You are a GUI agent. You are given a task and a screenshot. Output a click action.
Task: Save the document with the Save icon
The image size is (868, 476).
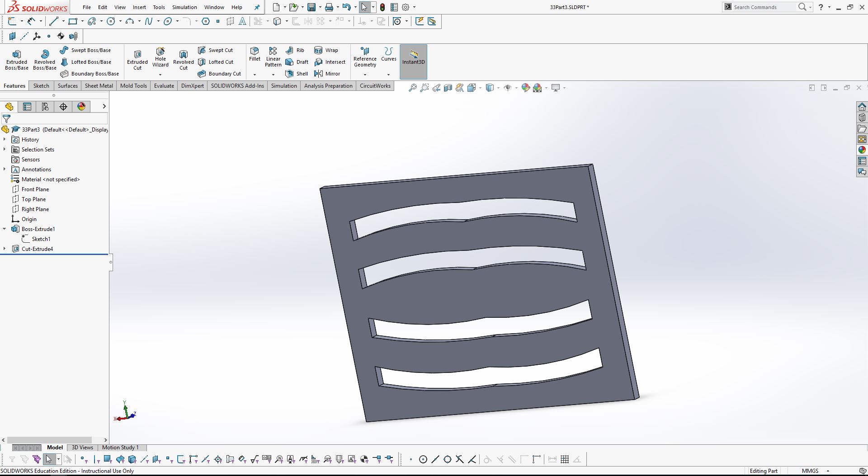311,7
